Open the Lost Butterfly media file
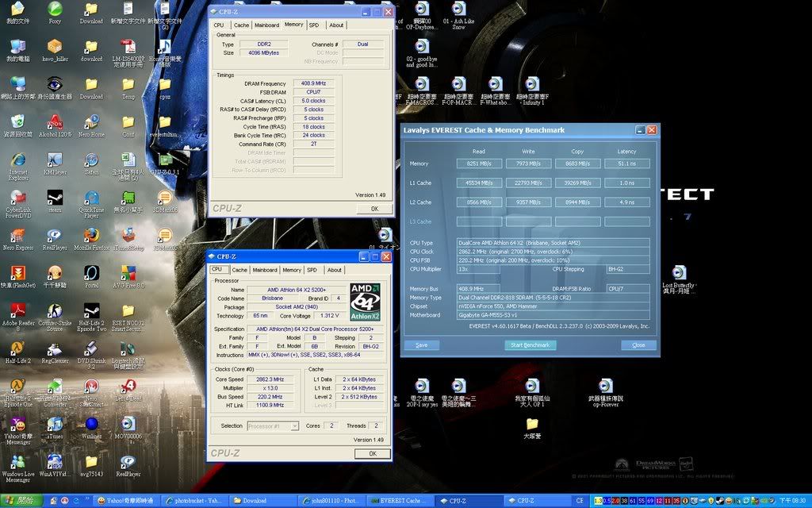Image resolution: width=812 pixels, height=508 pixels. tap(679, 280)
